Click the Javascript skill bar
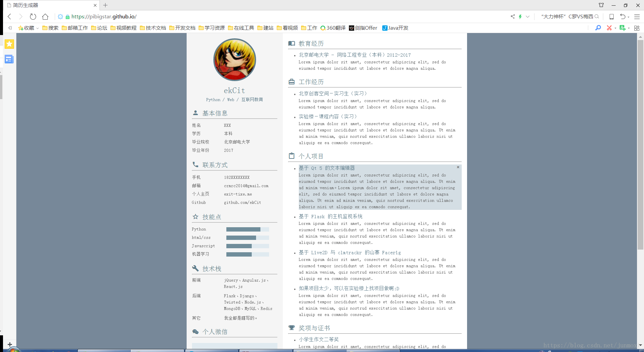 tap(247, 246)
